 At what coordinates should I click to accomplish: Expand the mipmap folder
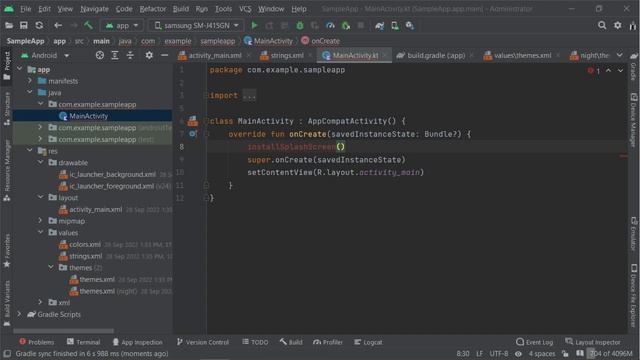pos(40,221)
